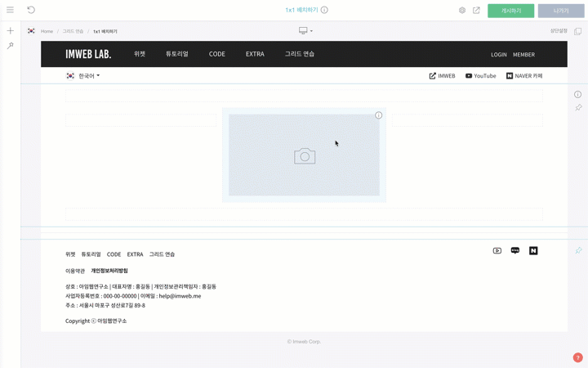This screenshot has height=368, width=588.
Task: Open the CODE menu item
Action: 217,54
